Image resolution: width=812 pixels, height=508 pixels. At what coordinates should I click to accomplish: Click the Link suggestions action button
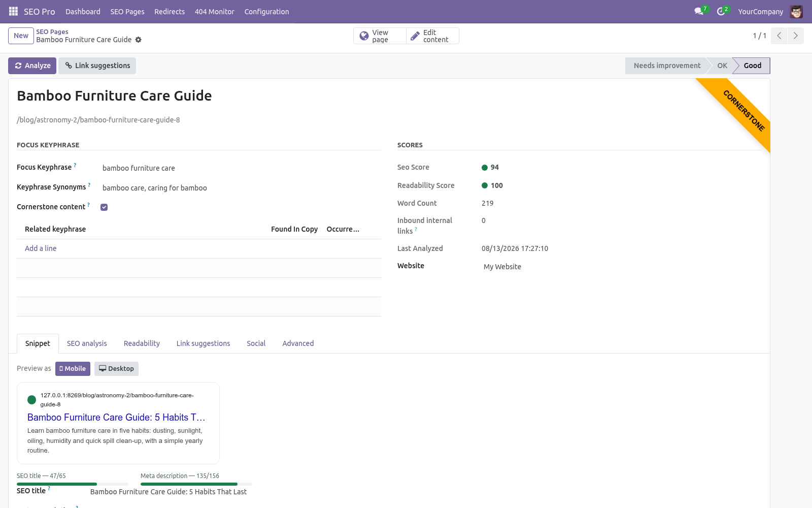click(97, 66)
